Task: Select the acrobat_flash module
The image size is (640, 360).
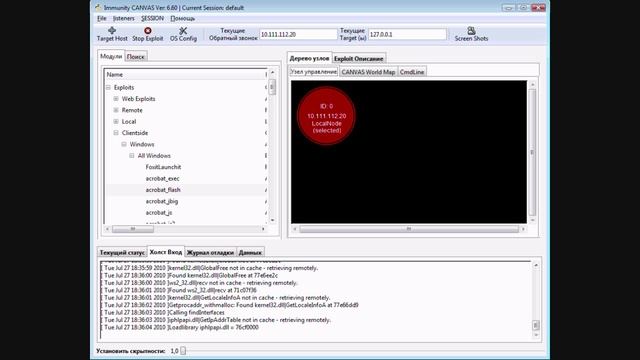Action: tap(163, 190)
